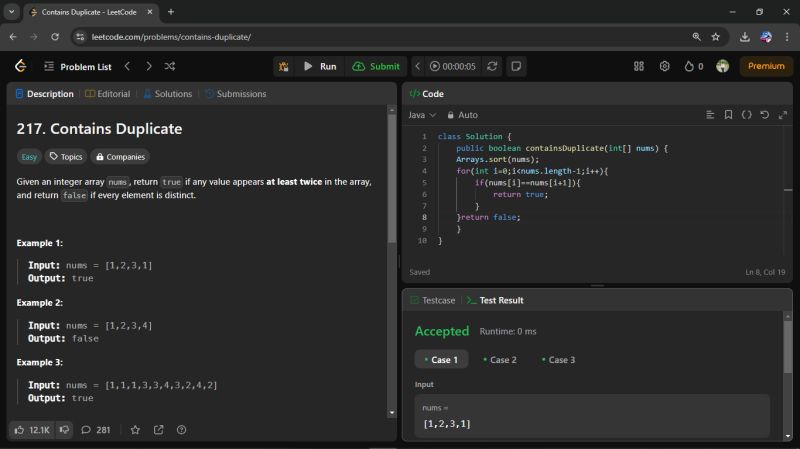Open the debugger icon beside Run
This screenshot has height=449, width=800.
(x=284, y=66)
